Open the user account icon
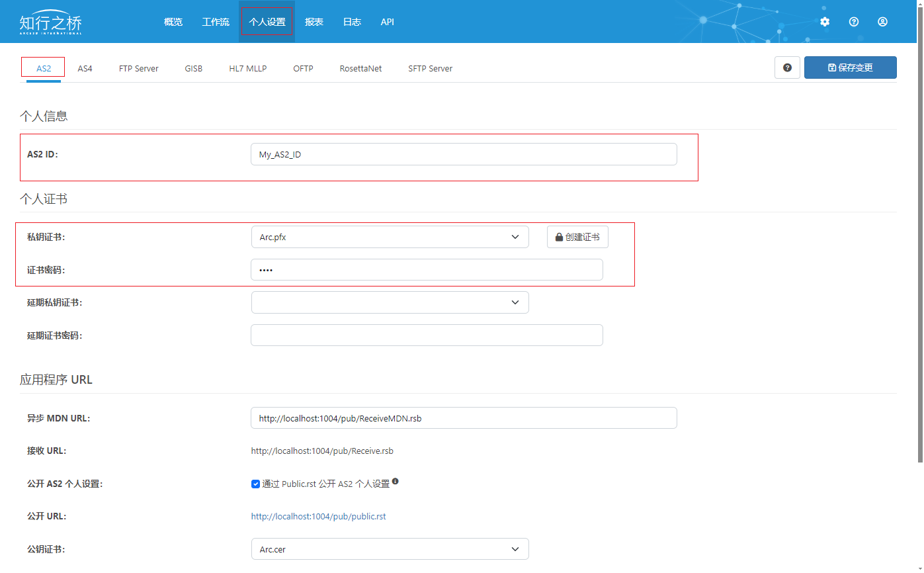 [882, 22]
